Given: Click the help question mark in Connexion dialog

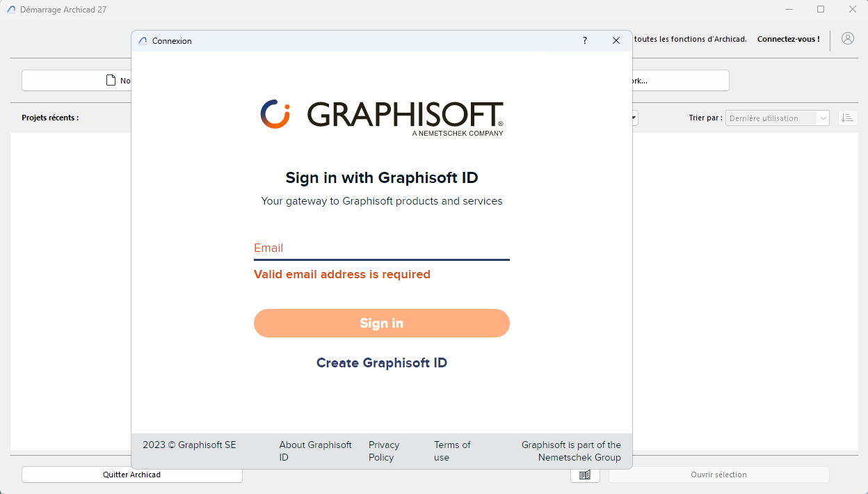Looking at the screenshot, I should (585, 40).
